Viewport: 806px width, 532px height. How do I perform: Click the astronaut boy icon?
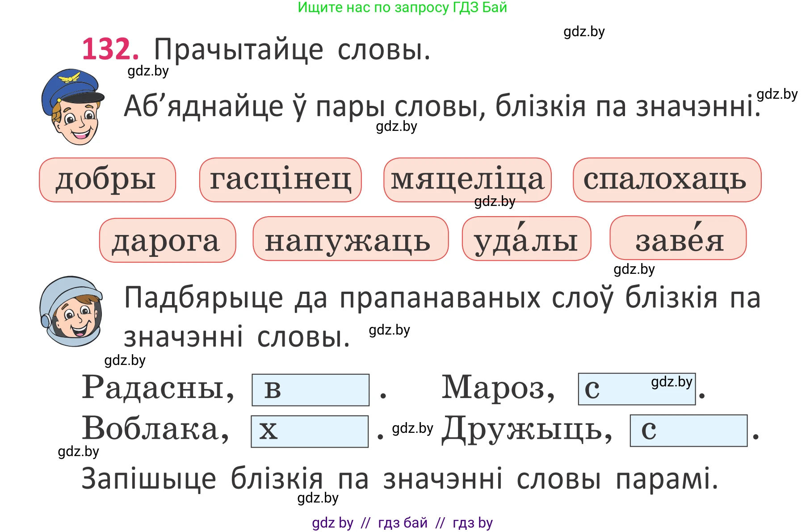[x=71, y=311]
